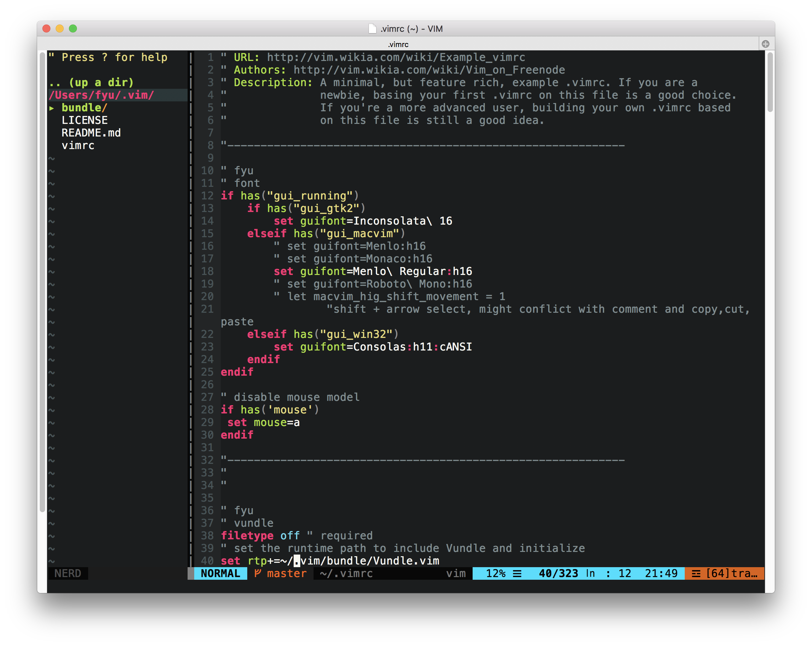Click the git branch icon before master
Viewport: 812px width, 646px height.
pyautogui.click(x=258, y=573)
